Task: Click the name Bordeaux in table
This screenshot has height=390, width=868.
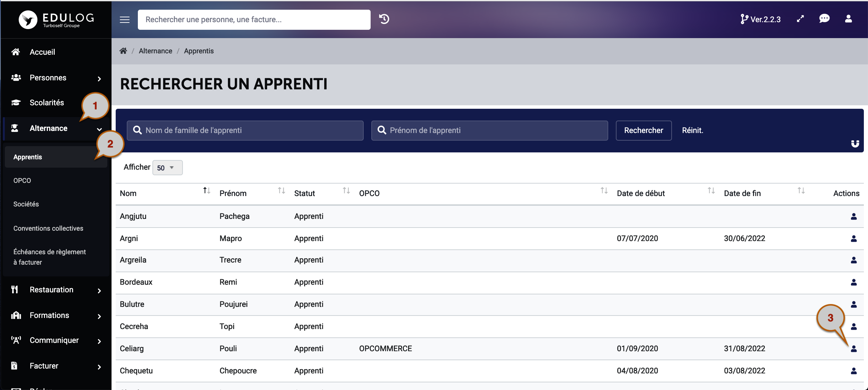Action: (136, 282)
